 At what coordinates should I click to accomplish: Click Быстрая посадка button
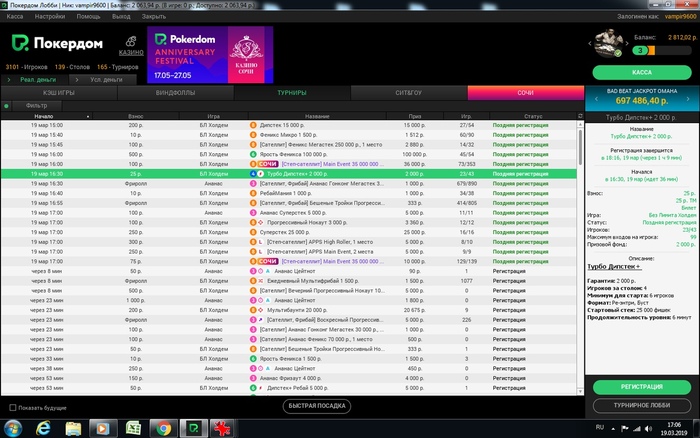317,406
